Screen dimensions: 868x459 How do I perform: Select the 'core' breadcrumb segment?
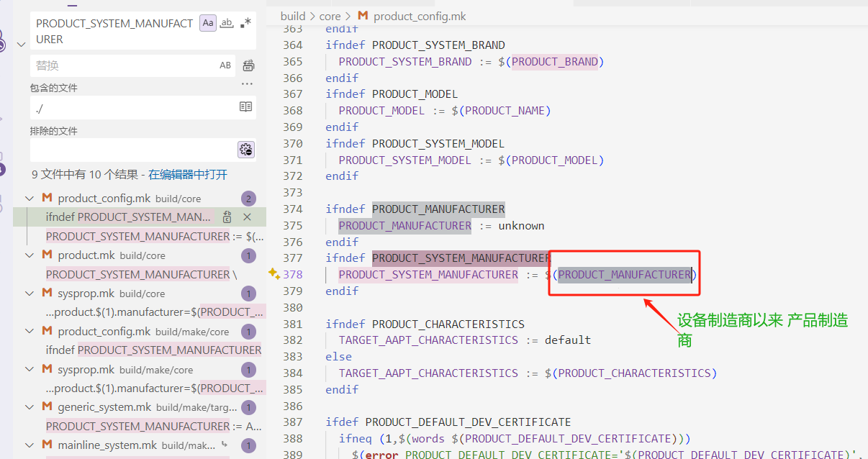coord(330,16)
